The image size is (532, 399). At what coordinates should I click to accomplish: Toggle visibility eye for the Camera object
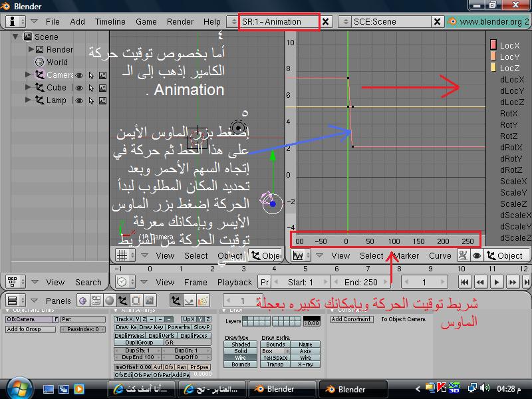(79, 75)
